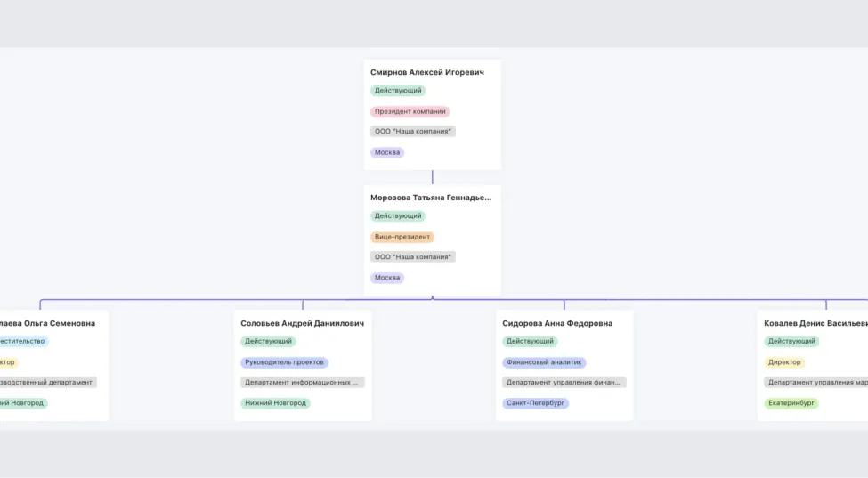Click the Руководитель проектов tag
868x478 pixels.
[x=284, y=363]
